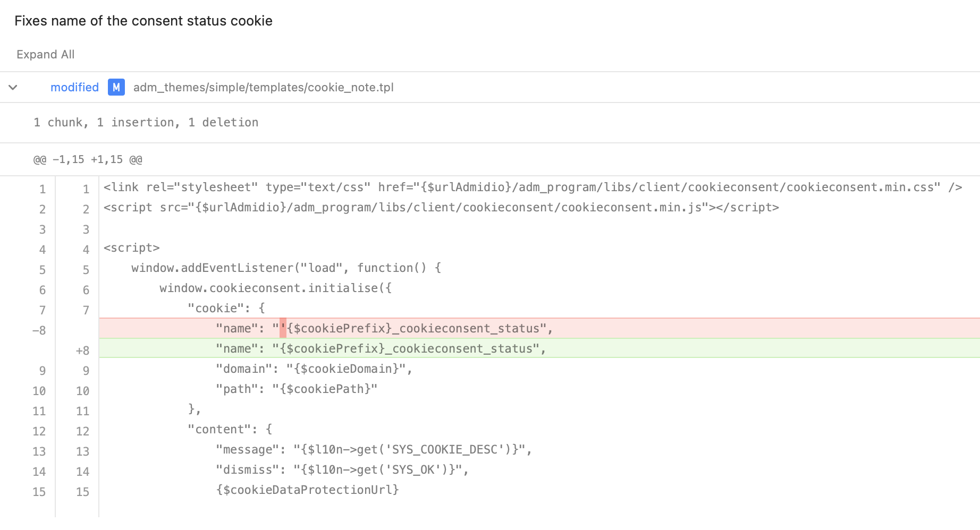980x530 pixels.
Task: Click the added line number +8
Action: pos(82,351)
